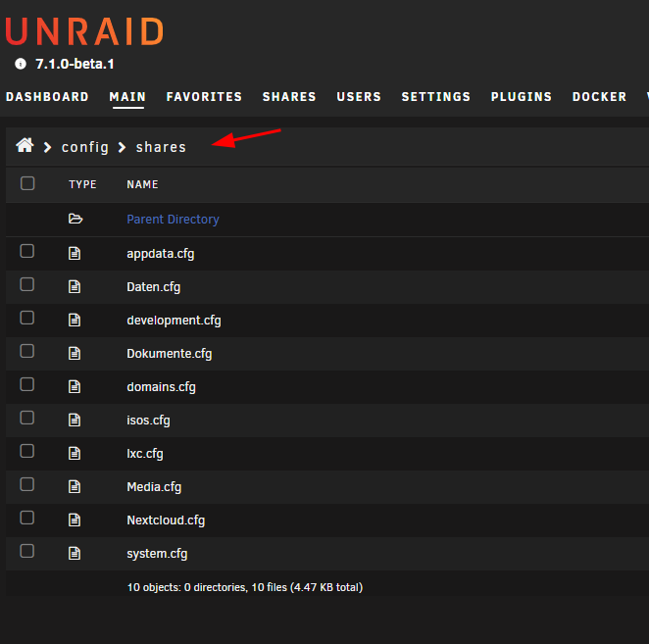Go to the Plugins tab
This screenshot has width=649, height=644.
tap(522, 96)
